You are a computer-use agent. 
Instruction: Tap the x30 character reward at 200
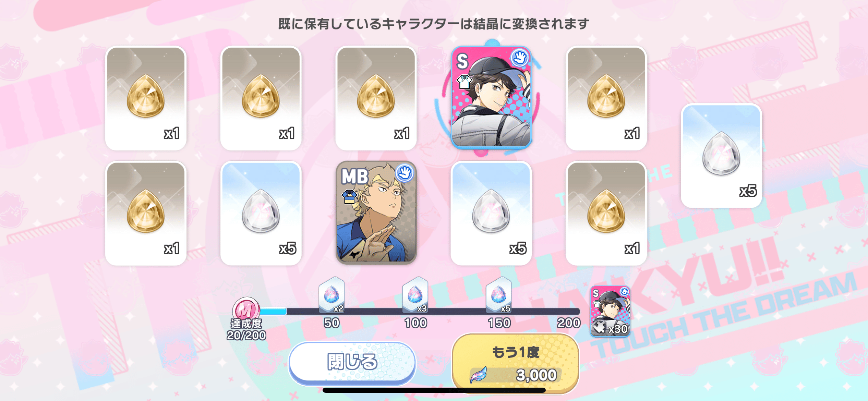pos(610,311)
